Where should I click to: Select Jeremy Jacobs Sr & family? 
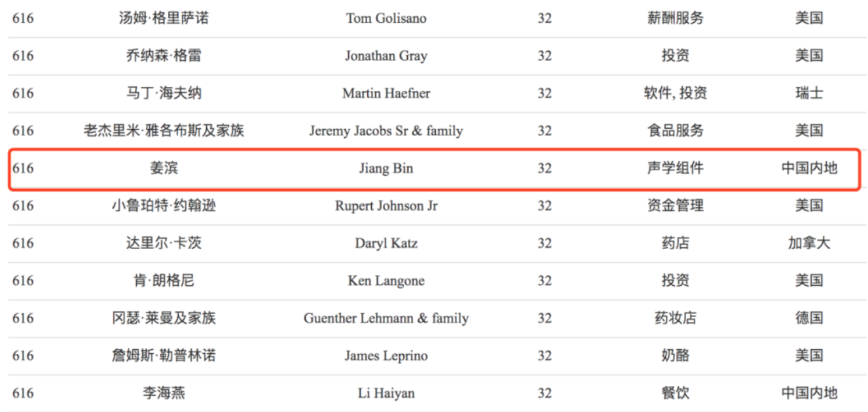click(x=386, y=131)
